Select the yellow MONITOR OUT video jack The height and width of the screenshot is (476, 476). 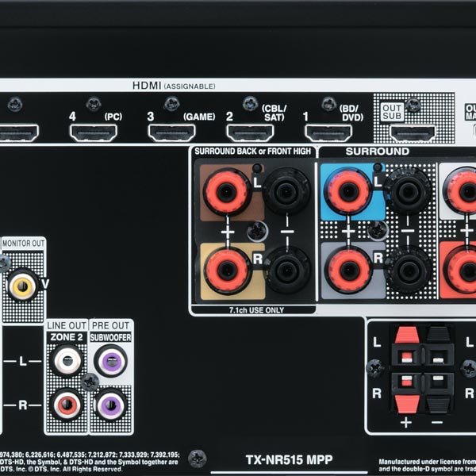[x=22, y=286]
